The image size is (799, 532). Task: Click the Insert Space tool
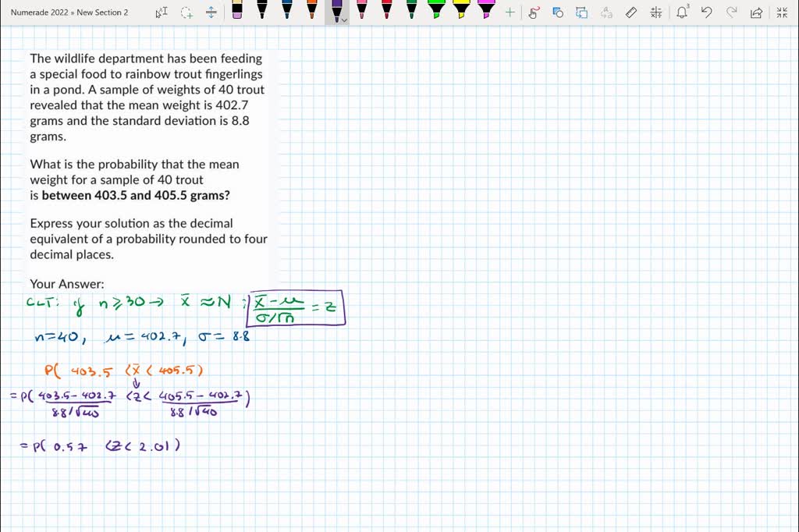tap(211, 12)
